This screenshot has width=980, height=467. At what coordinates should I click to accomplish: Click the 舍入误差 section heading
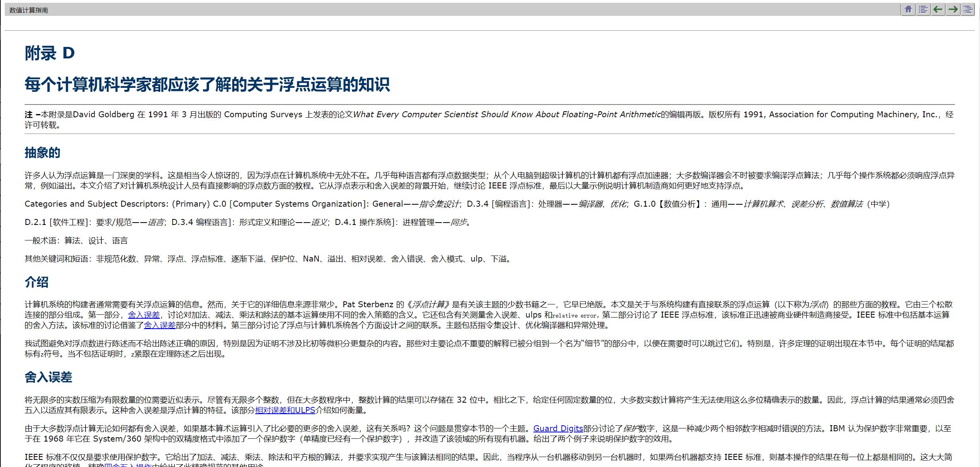[48, 377]
